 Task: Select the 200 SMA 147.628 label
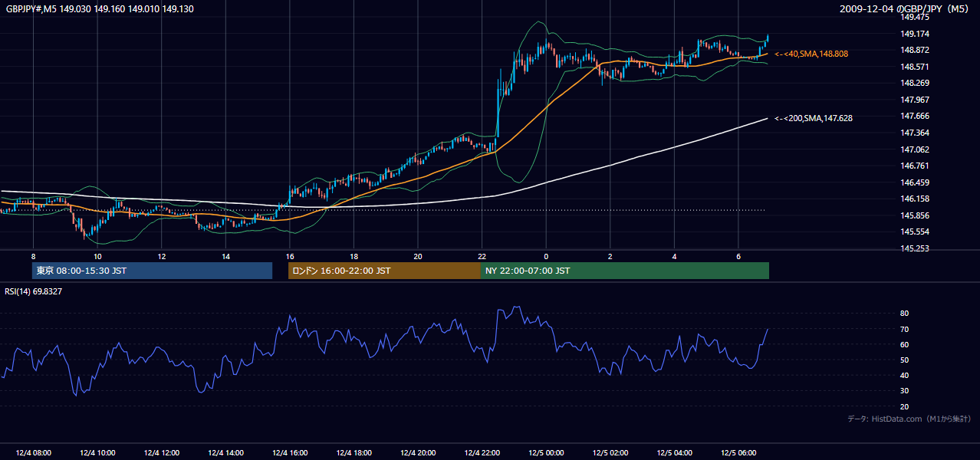click(x=813, y=118)
